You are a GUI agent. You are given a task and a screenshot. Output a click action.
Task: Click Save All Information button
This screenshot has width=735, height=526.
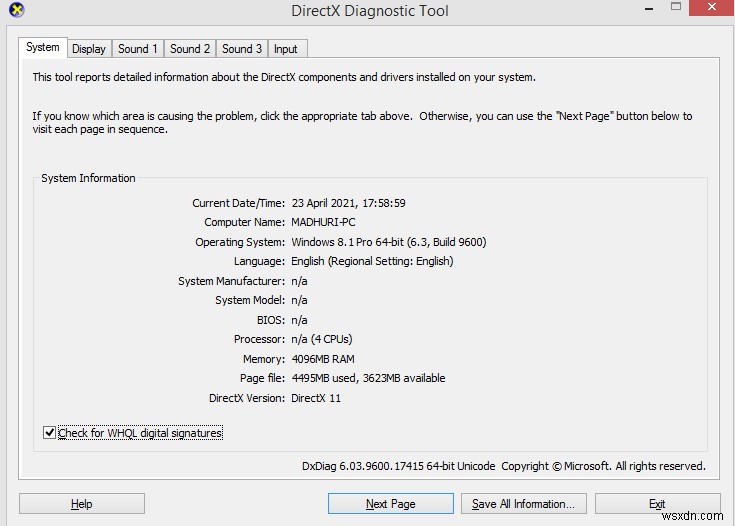point(524,503)
